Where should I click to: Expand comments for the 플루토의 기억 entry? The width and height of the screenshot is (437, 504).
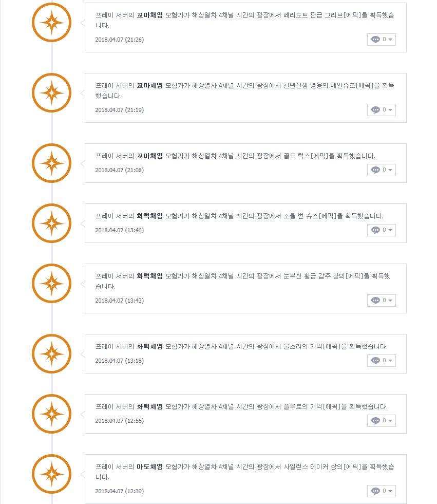(381, 421)
